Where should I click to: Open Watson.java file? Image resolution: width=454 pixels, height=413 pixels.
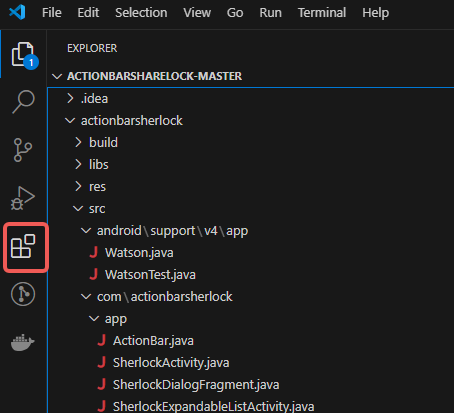(x=139, y=253)
